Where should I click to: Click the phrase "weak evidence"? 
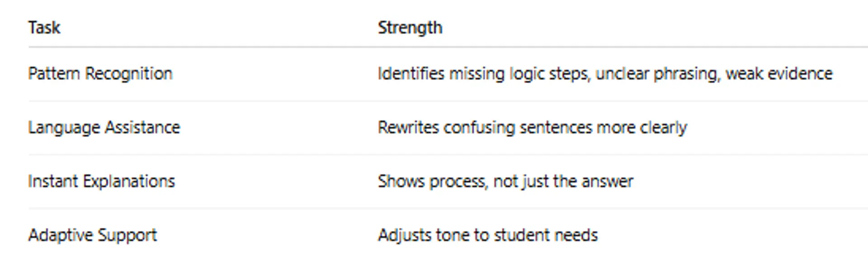tap(778, 74)
